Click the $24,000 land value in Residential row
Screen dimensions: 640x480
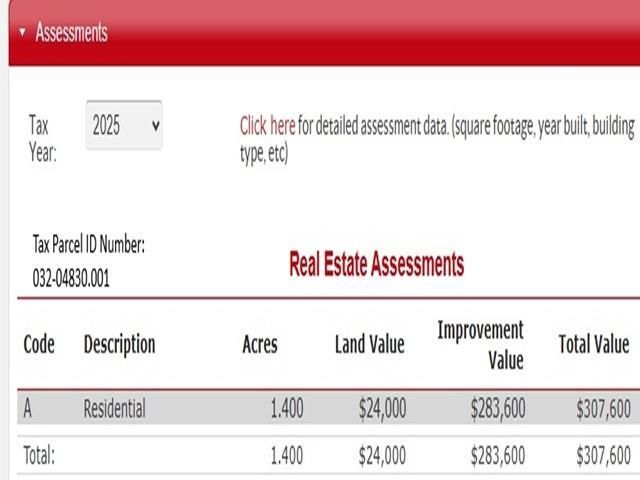[x=382, y=408]
